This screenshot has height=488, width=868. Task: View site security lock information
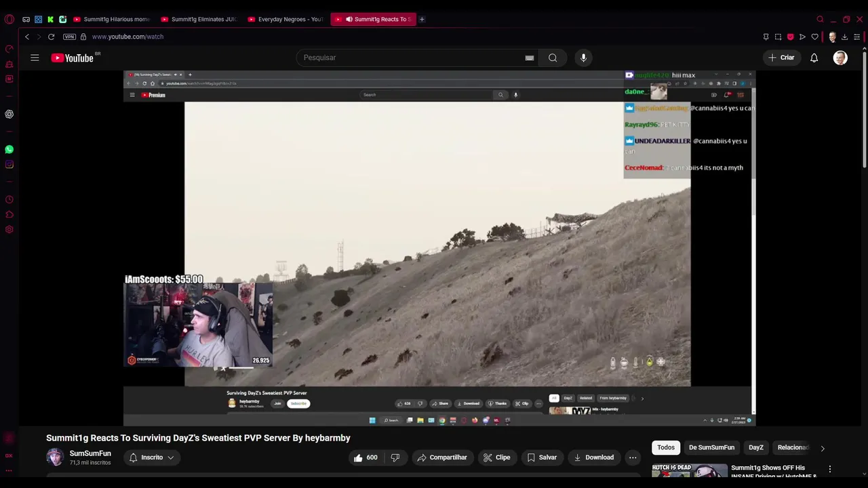83,37
